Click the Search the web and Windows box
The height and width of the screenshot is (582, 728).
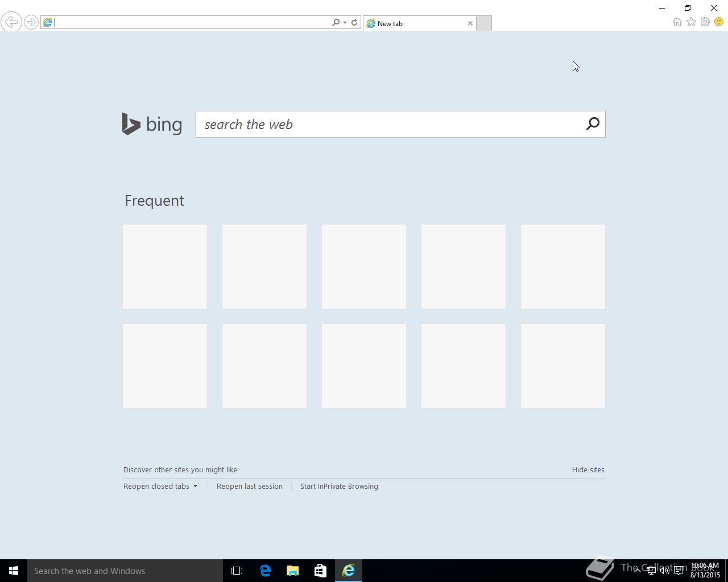(x=125, y=571)
